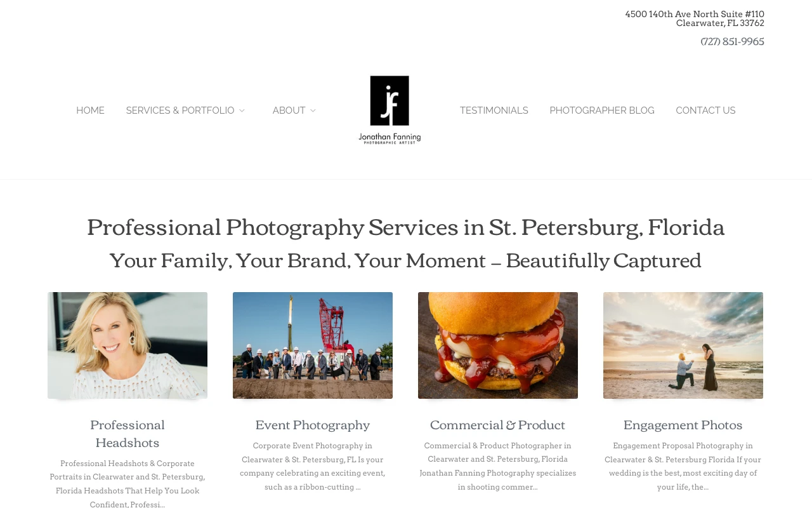Click the Engagement Photos title link
This screenshot has width=812, height=508.
[x=683, y=424]
